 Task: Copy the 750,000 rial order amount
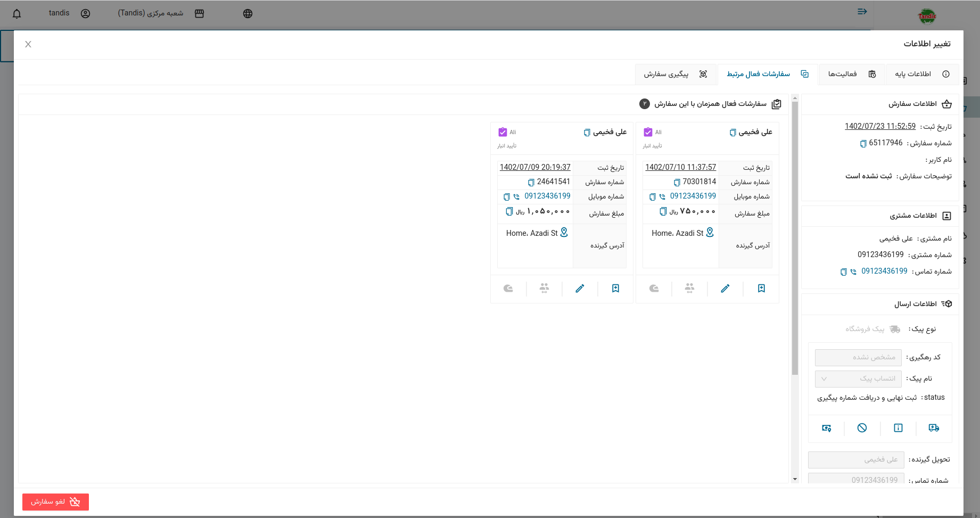[x=663, y=212]
